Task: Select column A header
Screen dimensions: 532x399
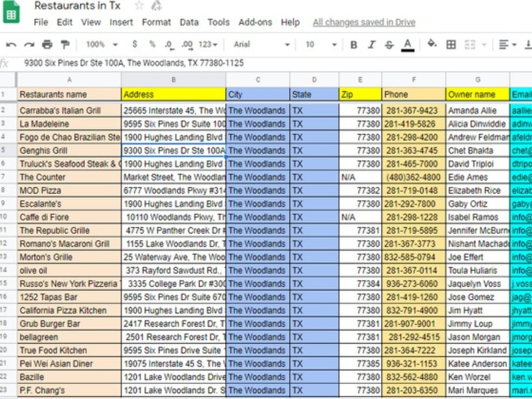Action: click(x=69, y=80)
